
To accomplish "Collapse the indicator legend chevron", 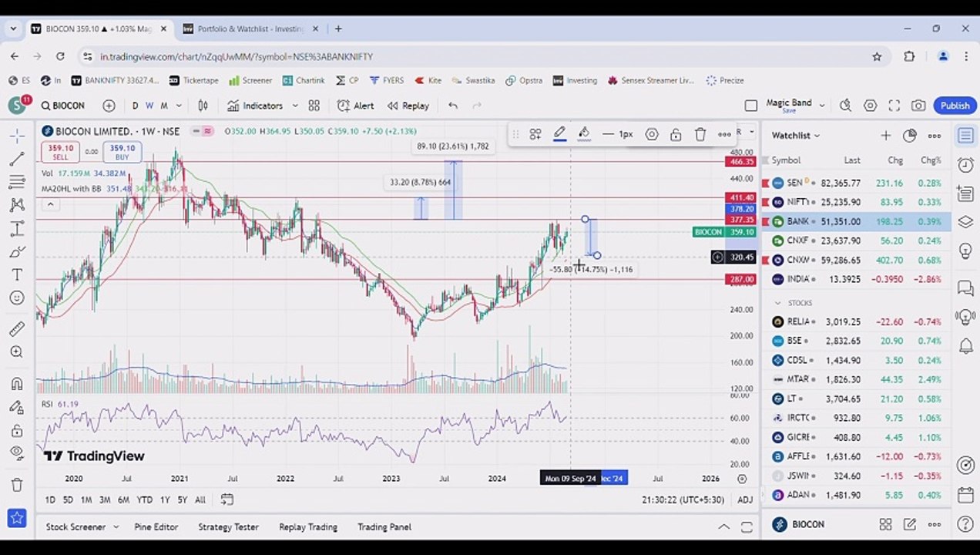I will tap(50, 204).
